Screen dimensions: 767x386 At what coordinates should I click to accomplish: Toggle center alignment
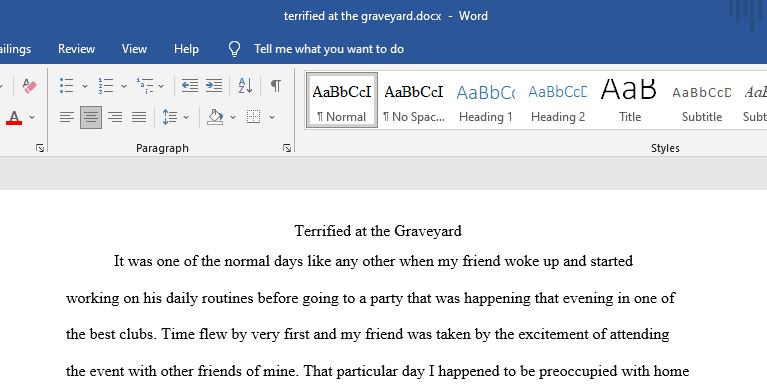(91, 117)
